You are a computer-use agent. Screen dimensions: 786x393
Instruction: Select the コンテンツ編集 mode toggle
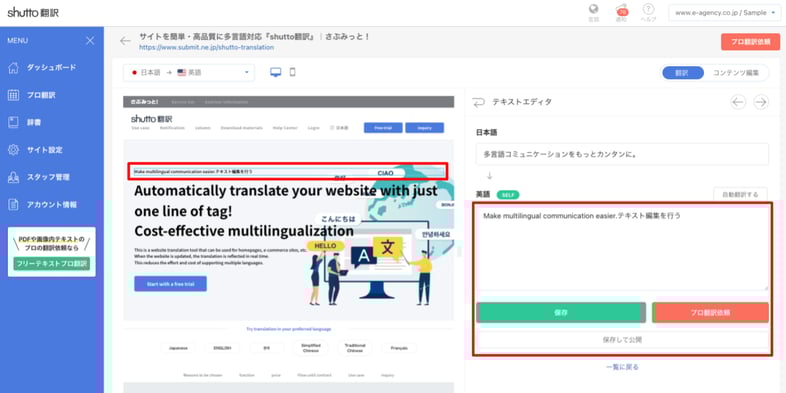pyautogui.click(x=736, y=73)
